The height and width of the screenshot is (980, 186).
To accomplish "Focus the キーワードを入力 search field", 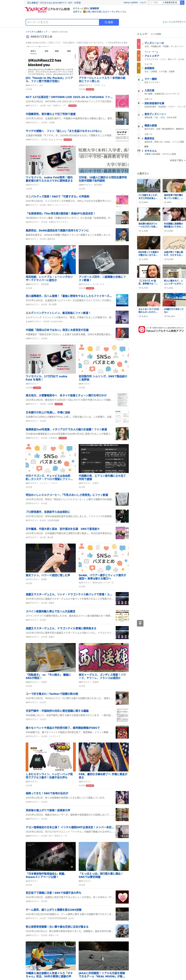I will 62,22.
